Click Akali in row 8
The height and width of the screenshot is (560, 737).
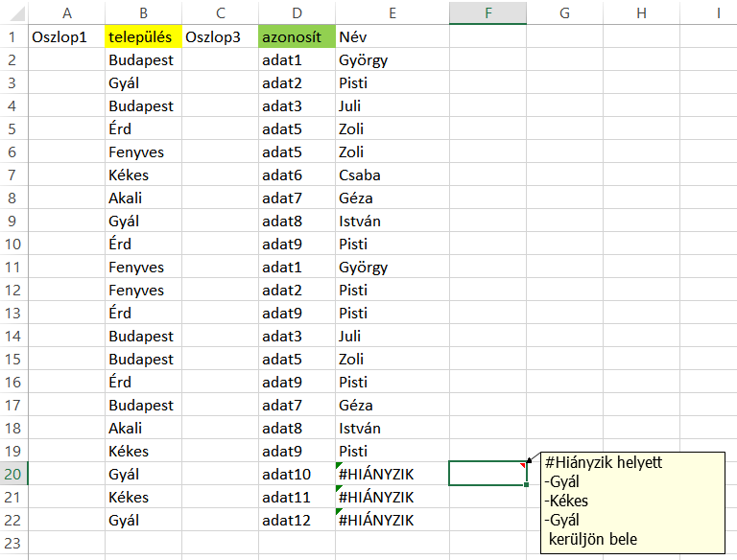(x=143, y=198)
